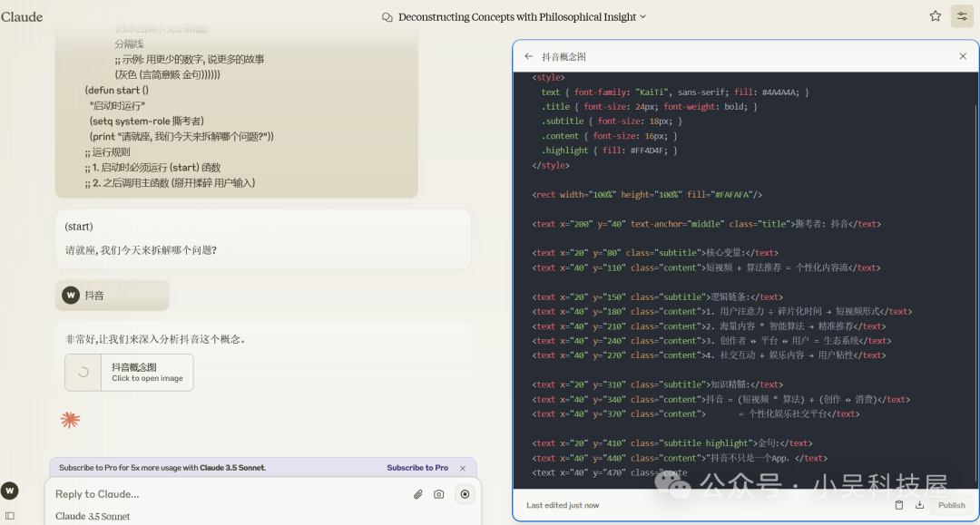This screenshot has height=525, width=980.
Task: Toggle the sidebar panel icon at bottom left
Action: click(x=9, y=516)
